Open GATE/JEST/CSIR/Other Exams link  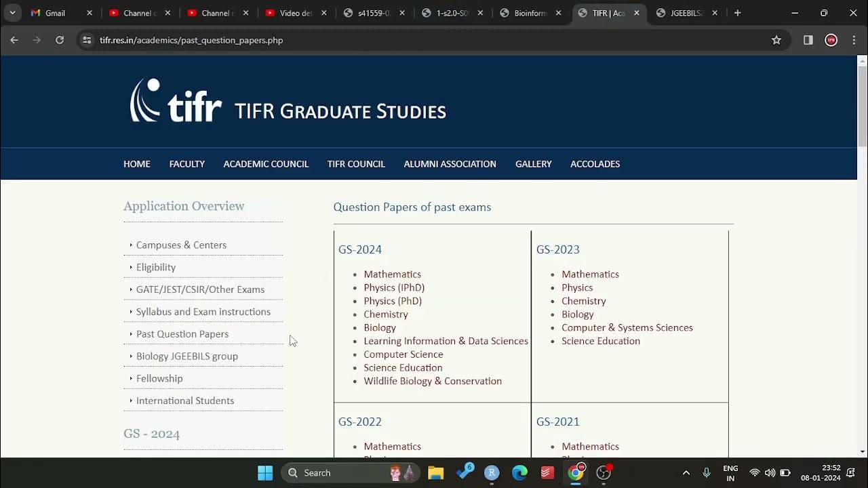(200, 289)
